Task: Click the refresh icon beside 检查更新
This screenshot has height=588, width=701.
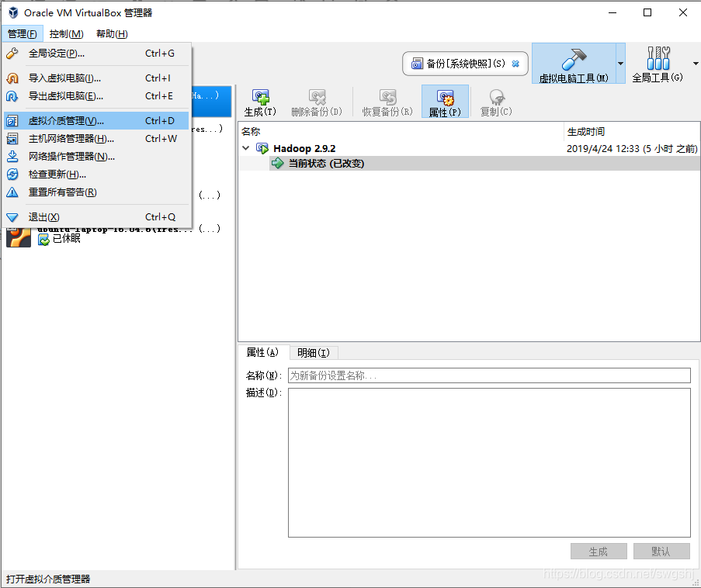Action: tap(12, 175)
